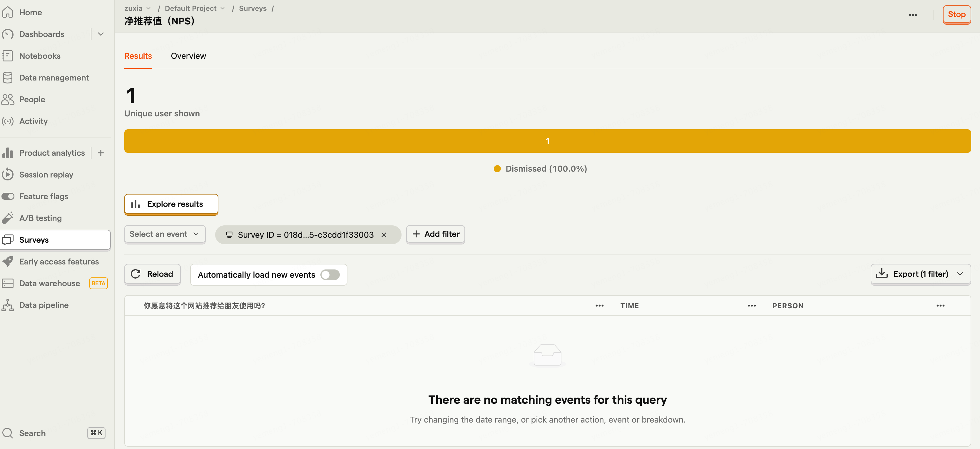Click the Home icon in sidebar

point(8,12)
